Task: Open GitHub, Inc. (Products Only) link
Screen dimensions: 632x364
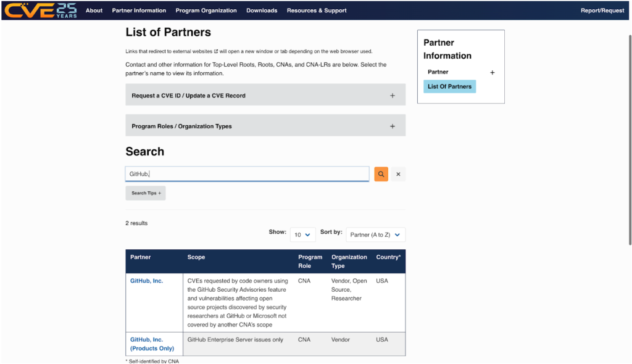Action: click(x=152, y=344)
